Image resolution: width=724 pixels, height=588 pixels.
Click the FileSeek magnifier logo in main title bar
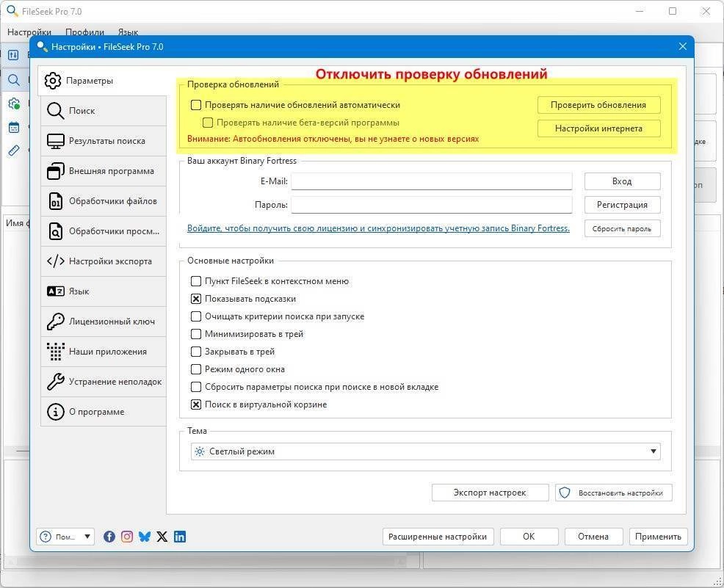12,10
